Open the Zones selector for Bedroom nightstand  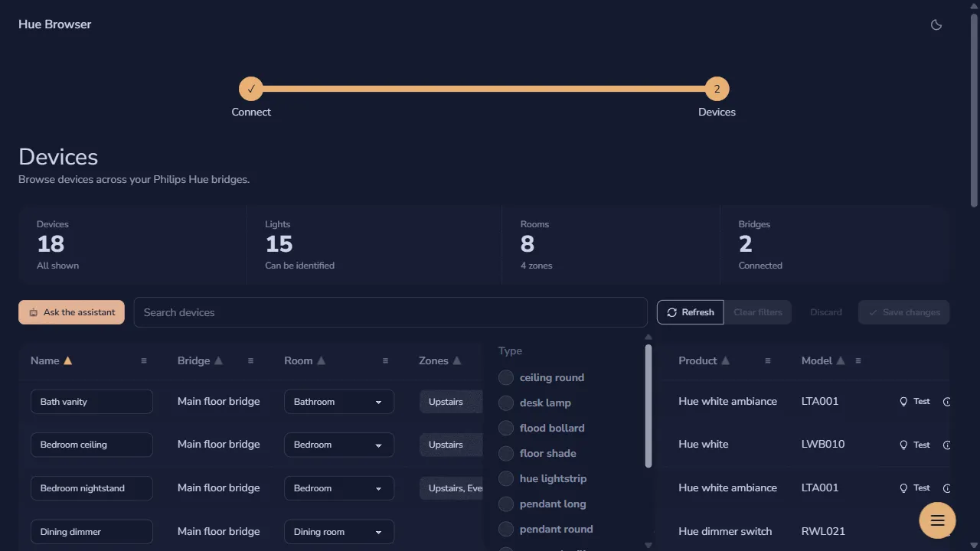pos(452,488)
